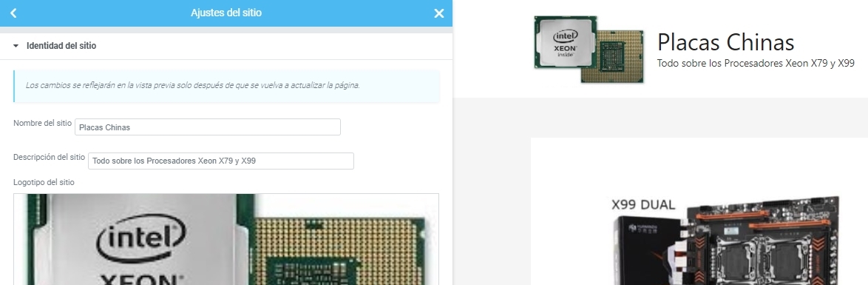Edit the Nombre del sitio field

[208, 127]
